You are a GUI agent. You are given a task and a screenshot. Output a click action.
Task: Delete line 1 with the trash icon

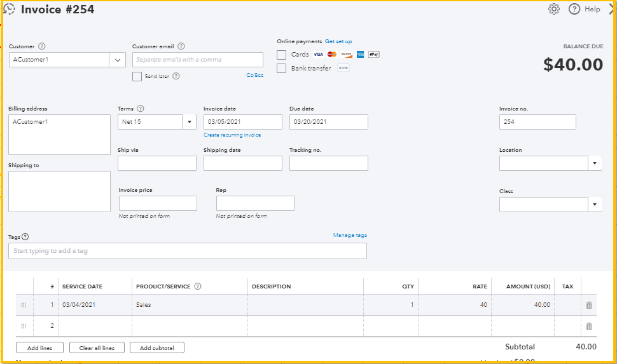click(x=588, y=305)
